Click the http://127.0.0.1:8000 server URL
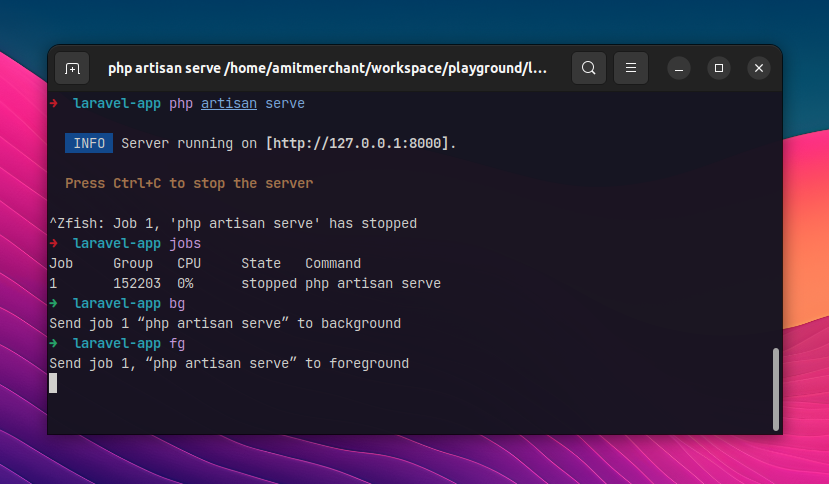The height and width of the screenshot is (484, 829). (x=357, y=143)
